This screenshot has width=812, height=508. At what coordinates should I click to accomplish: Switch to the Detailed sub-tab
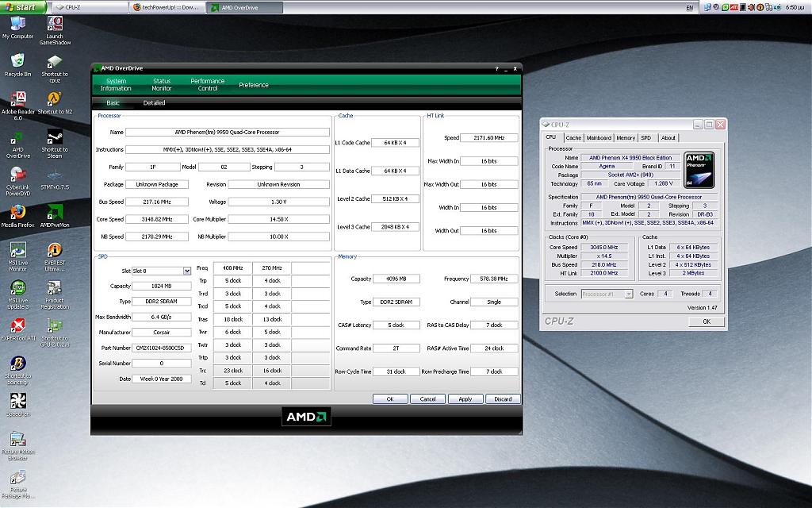tap(155, 102)
